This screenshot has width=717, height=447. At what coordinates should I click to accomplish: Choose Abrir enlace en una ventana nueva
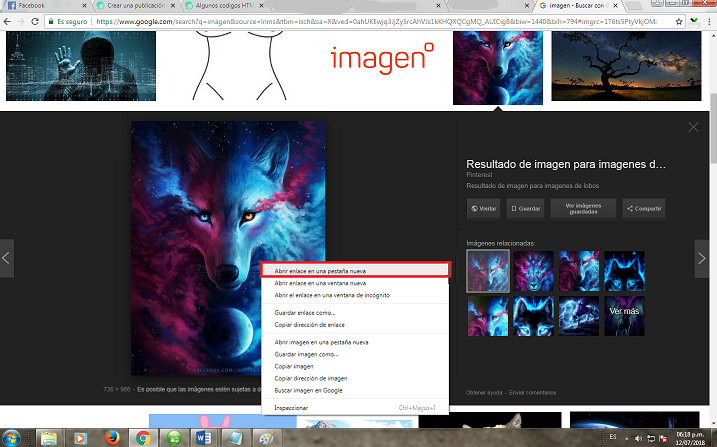(355, 283)
